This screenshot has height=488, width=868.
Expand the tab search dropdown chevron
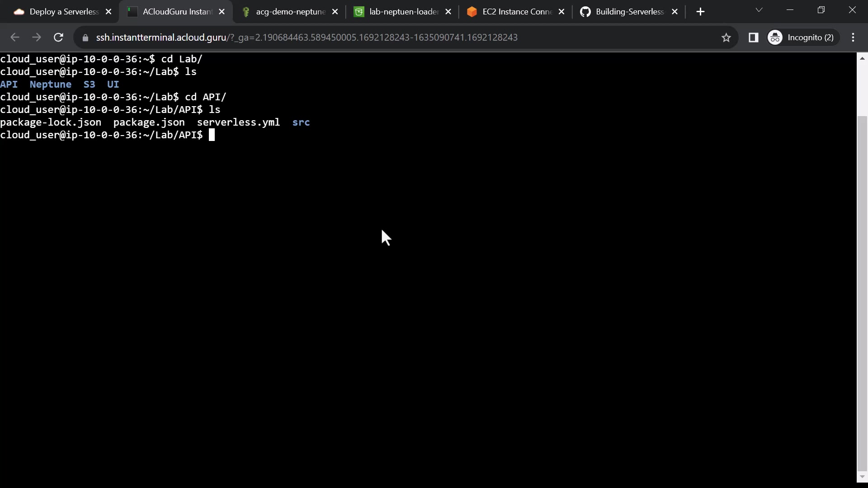coord(759,10)
